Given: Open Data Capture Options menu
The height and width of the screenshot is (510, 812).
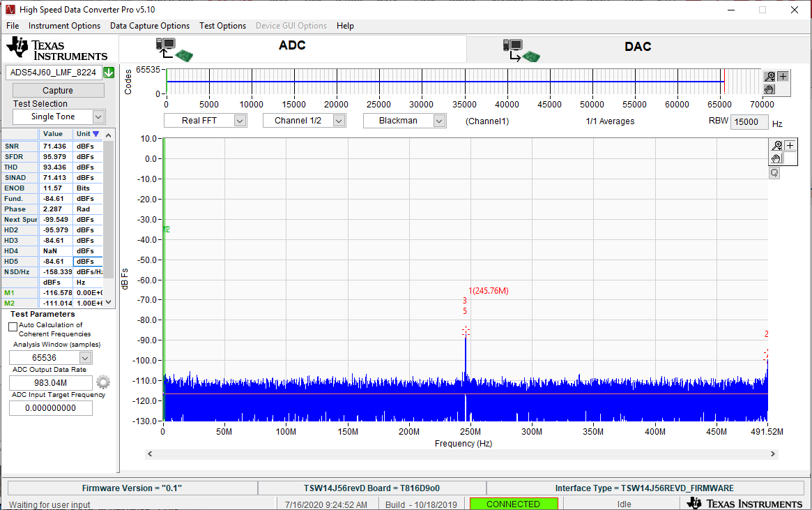Looking at the screenshot, I should pos(150,26).
